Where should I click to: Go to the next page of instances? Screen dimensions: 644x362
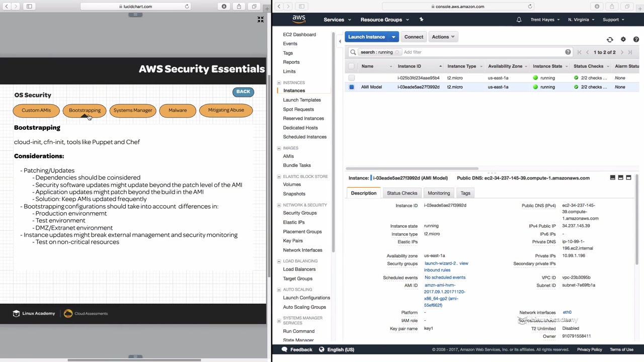(x=622, y=52)
